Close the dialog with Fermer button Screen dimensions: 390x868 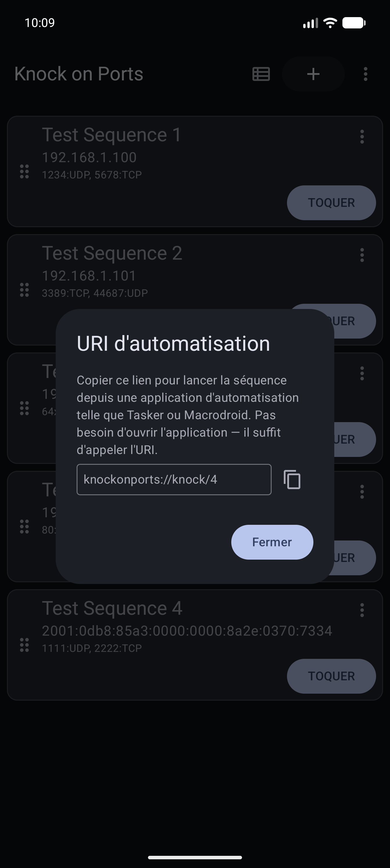tap(272, 542)
